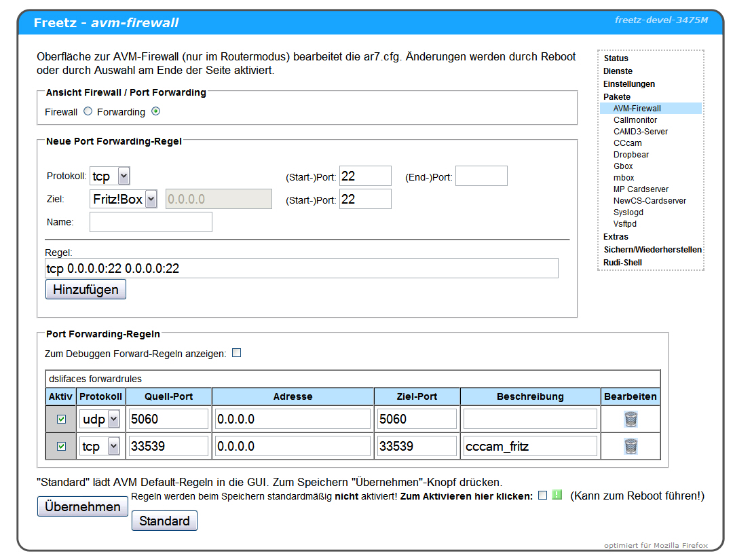Go to Rudi-Shell in sidebar
This screenshot has width=752, height=560.
(622, 263)
